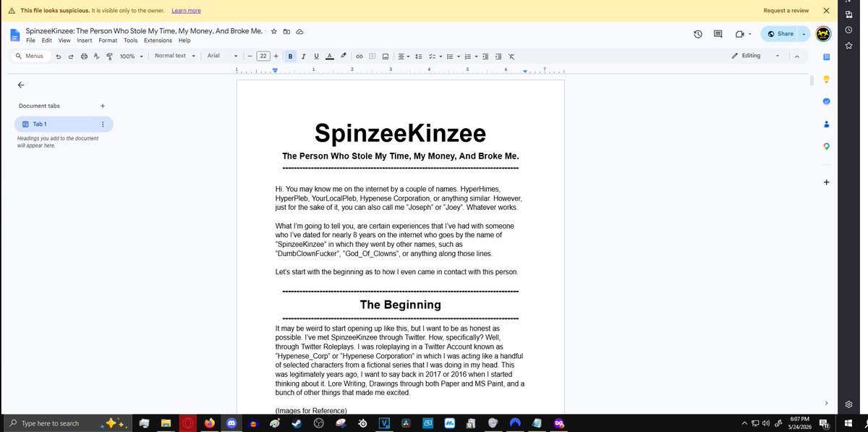Add a new document tab

point(103,106)
